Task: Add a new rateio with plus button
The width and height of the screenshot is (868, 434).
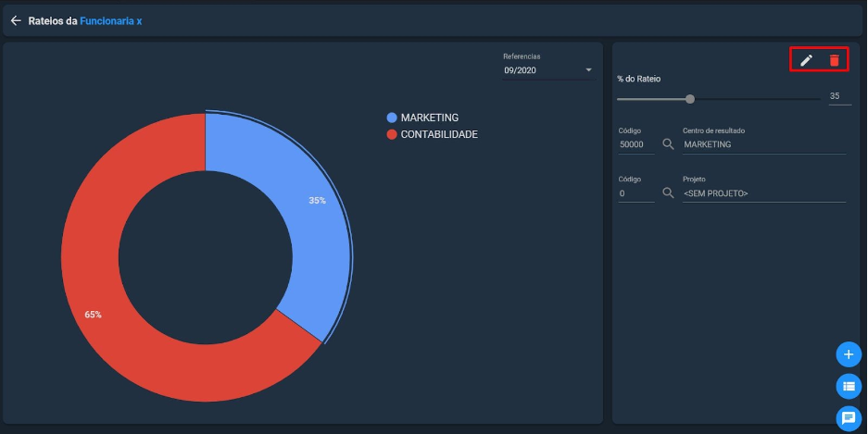Action: pyautogui.click(x=849, y=354)
